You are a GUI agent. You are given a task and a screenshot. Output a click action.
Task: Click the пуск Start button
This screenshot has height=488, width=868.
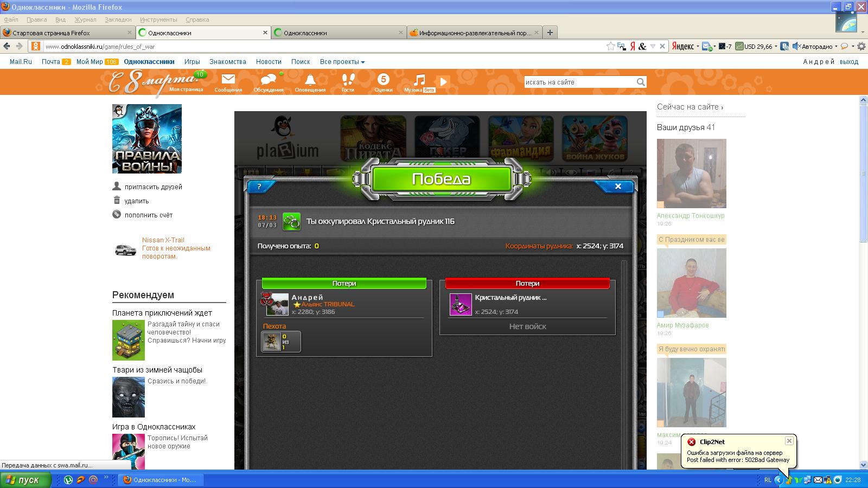click(x=25, y=480)
